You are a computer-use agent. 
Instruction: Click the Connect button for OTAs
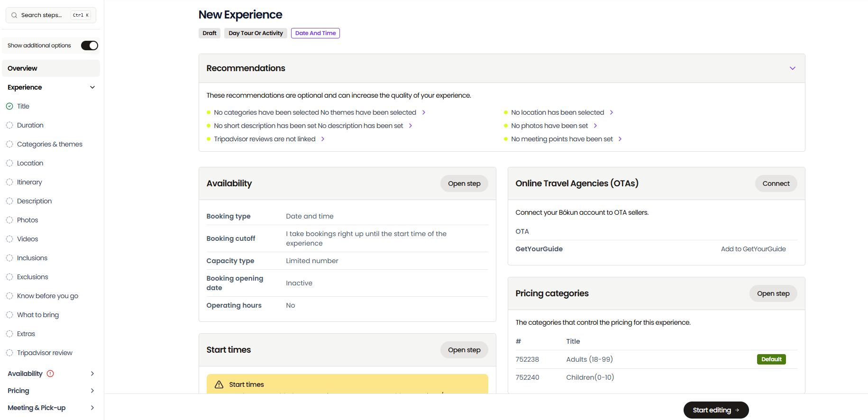776,183
